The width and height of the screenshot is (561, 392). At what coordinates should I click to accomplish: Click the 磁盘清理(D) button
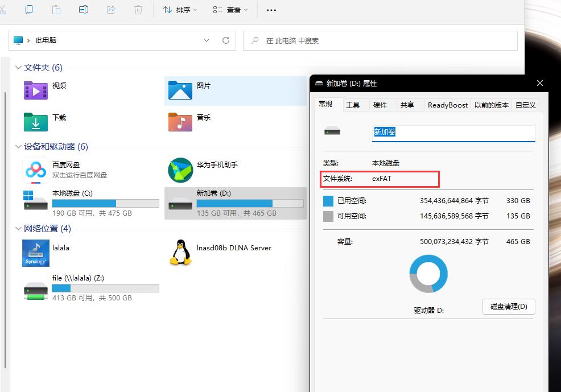coord(508,307)
